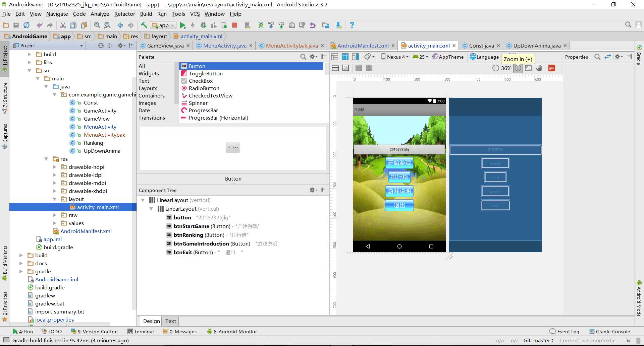Click the Debug app bug icon
The height and width of the screenshot is (346, 644).
click(x=203, y=25)
